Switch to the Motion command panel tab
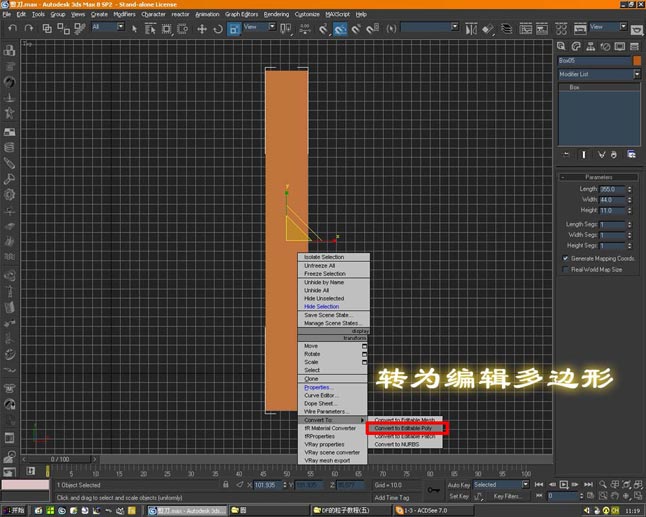Image resolution: width=646 pixels, height=517 pixels. (x=605, y=46)
